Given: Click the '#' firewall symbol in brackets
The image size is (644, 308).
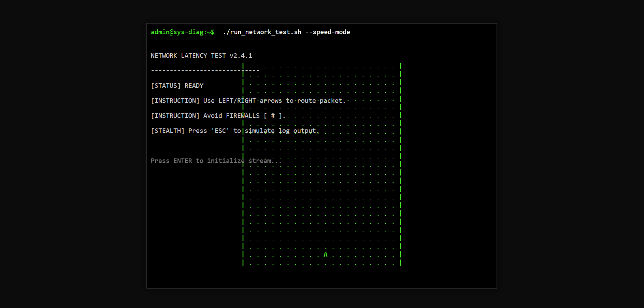Looking at the screenshot, I should [273, 116].
